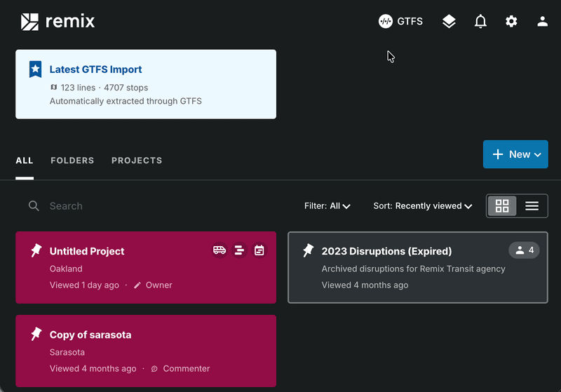
Task: Click the pencil Owner icon
Action: [x=137, y=285]
